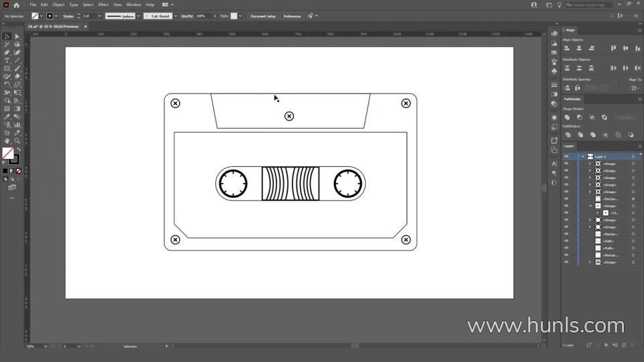The width and height of the screenshot is (644, 362).
Task: Click Horizontal Align Center in Align panel
Action: pyautogui.click(x=579, y=48)
